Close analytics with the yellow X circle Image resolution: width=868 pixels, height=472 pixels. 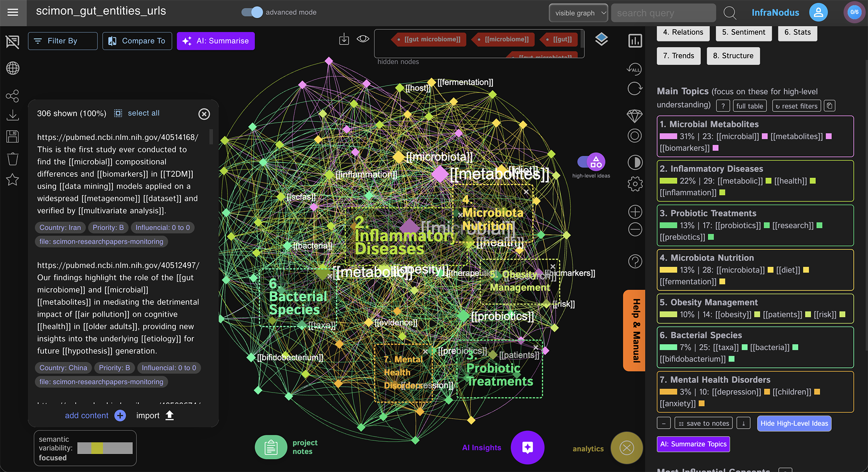[x=626, y=448]
